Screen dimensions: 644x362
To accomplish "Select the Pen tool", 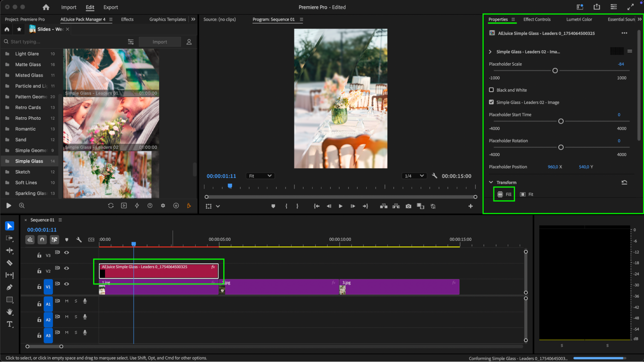I will coord(9,287).
